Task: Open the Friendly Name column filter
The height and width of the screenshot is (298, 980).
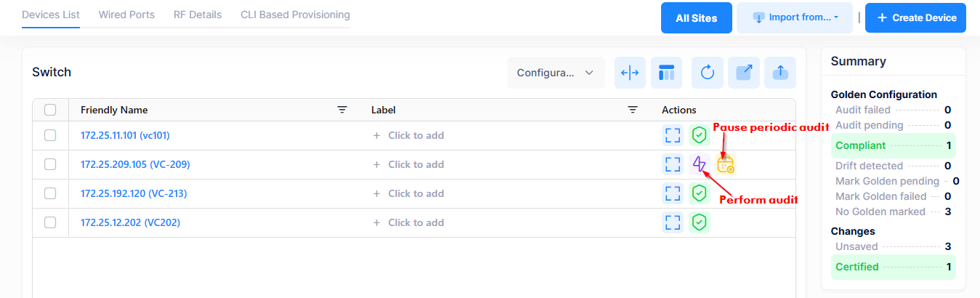Action: 342,110
